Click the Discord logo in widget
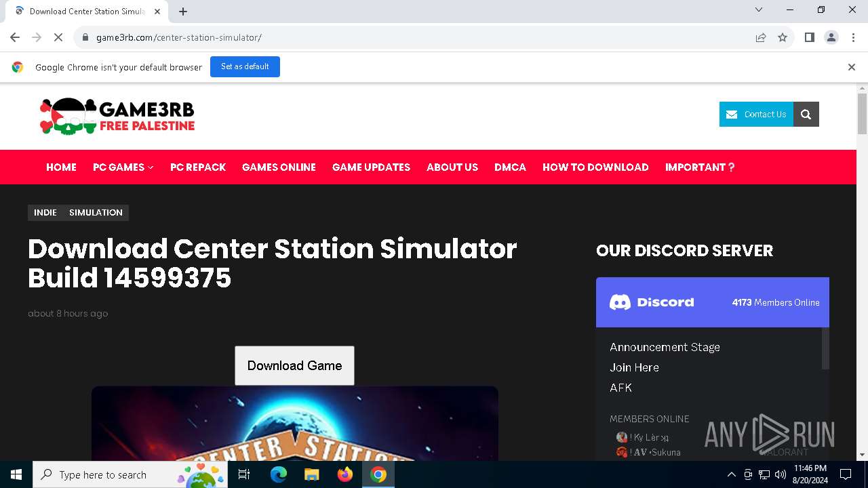This screenshot has width=868, height=488. 652,302
